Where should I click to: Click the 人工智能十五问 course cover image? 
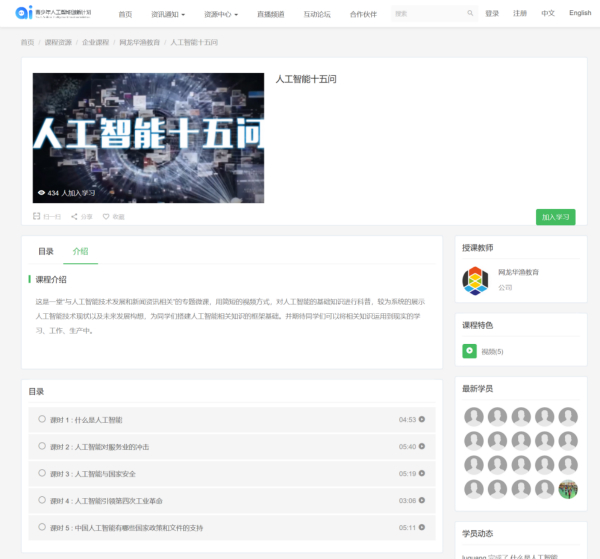(148, 138)
